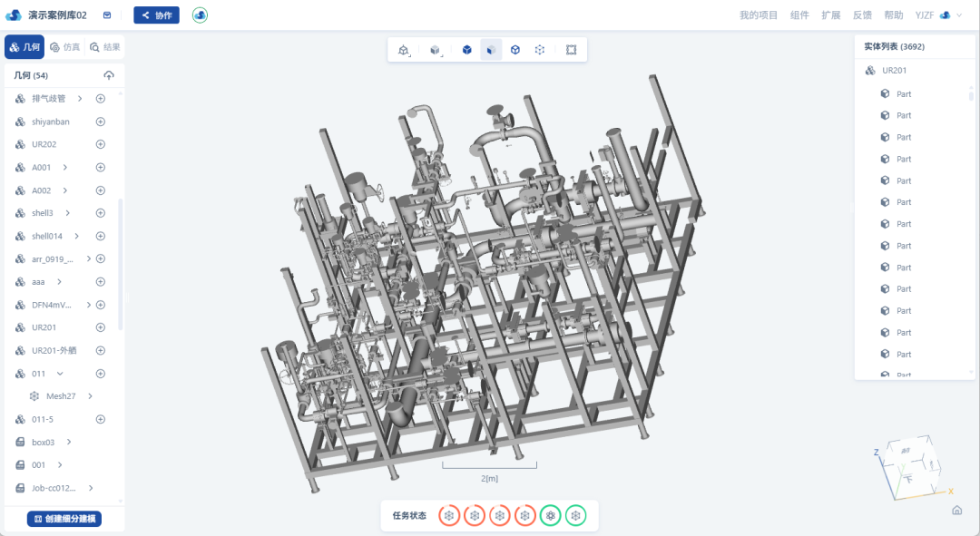The image size is (980, 536).
Task: Expand the shell3 geometry node
Action: 67,213
